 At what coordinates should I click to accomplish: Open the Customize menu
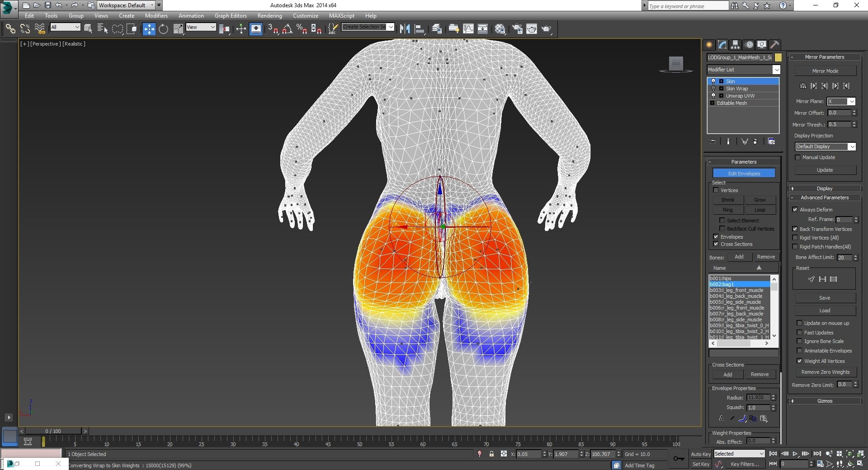[x=305, y=15]
